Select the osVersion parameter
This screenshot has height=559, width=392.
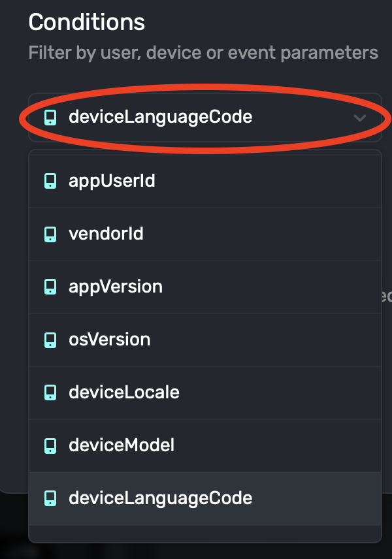coord(110,340)
